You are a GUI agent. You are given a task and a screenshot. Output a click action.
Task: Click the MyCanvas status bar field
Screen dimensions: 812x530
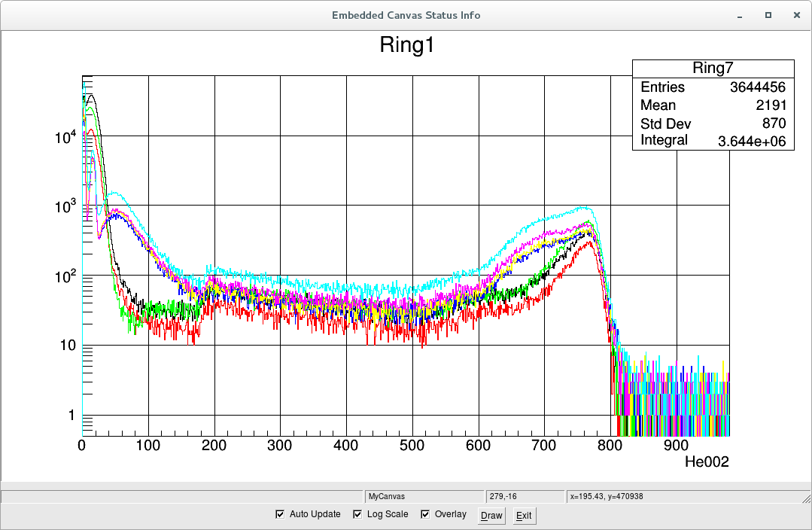click(x=424, y=496)
